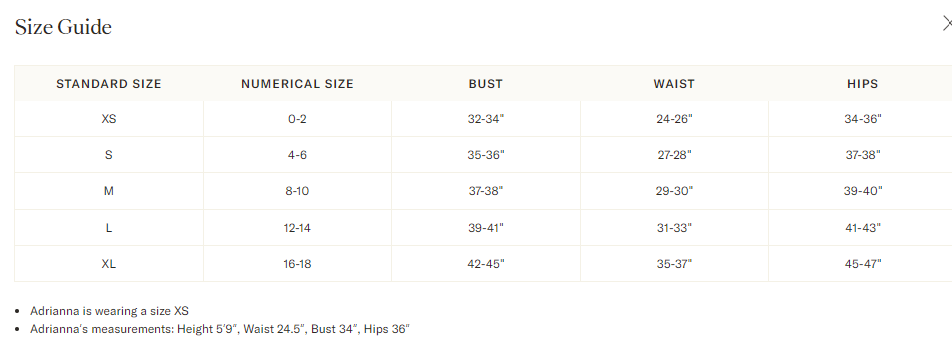Select the S standard size cell
Screen dimensions: 952x360
(x=109, y=155)
